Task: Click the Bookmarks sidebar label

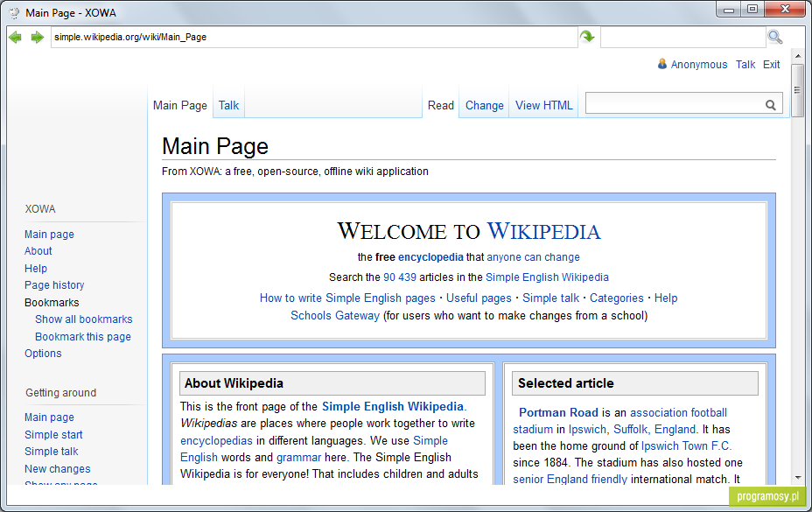Action: pos(52,303)
